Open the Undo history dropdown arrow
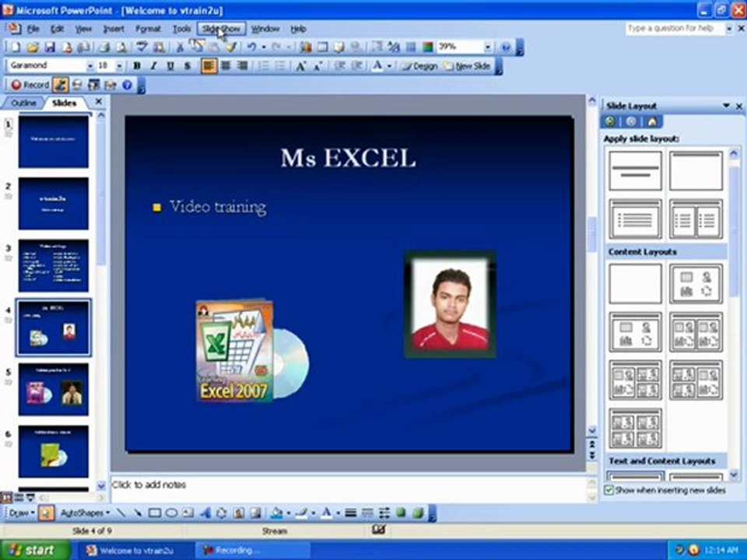The width and height of the screenshot is (747, 560). pyautogui.click(x=264, y=47)
